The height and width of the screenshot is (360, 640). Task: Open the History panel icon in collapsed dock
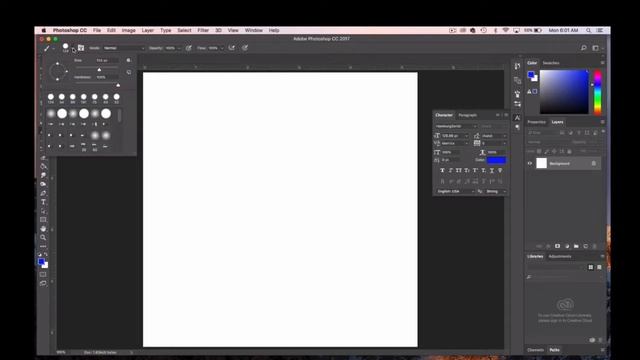point(517,66)
